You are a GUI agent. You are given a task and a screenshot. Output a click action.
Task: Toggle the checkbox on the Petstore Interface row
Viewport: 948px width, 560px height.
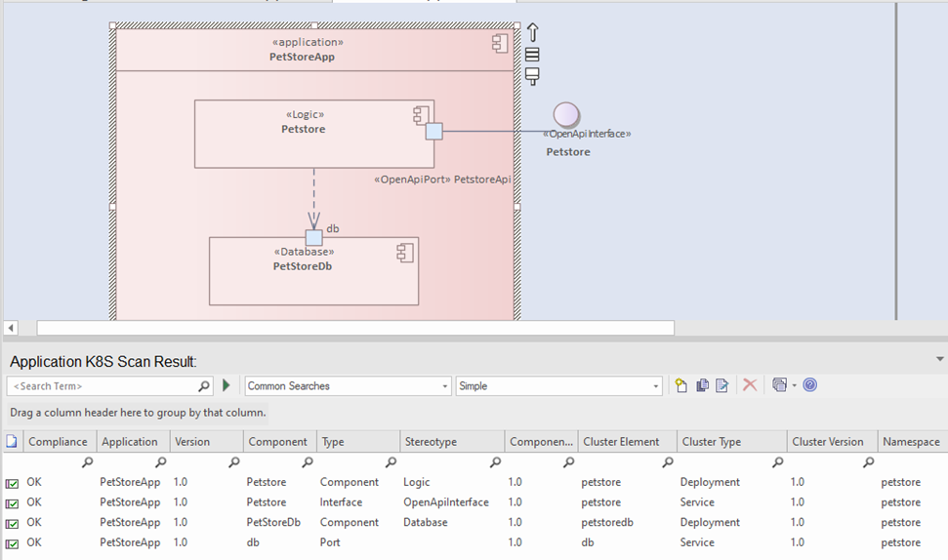pos(12,503)
